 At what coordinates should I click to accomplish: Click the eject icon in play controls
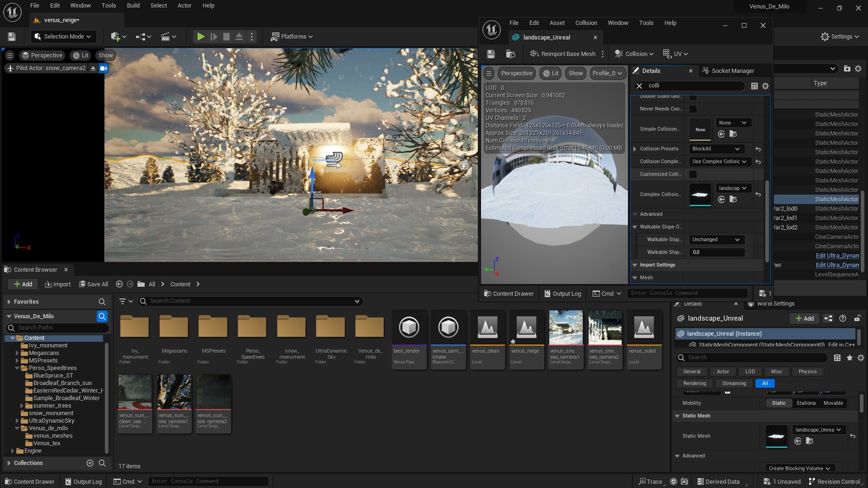point(239,37)
